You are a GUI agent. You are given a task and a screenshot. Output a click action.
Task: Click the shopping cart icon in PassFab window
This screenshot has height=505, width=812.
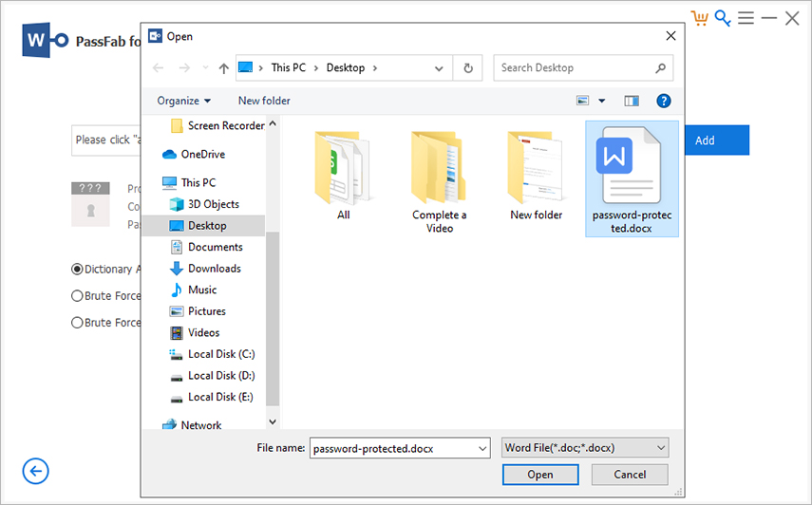[x=699, y=18]
